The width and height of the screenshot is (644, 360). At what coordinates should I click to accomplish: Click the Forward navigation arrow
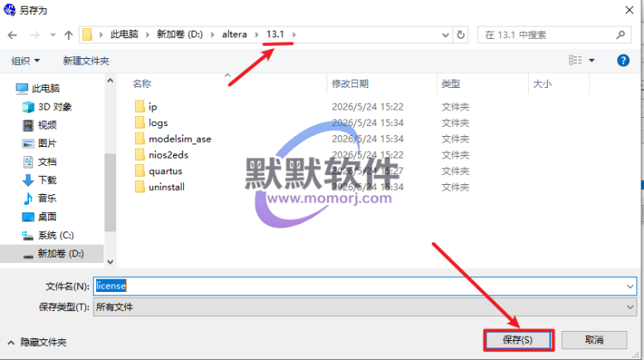(x=35, y=35)
